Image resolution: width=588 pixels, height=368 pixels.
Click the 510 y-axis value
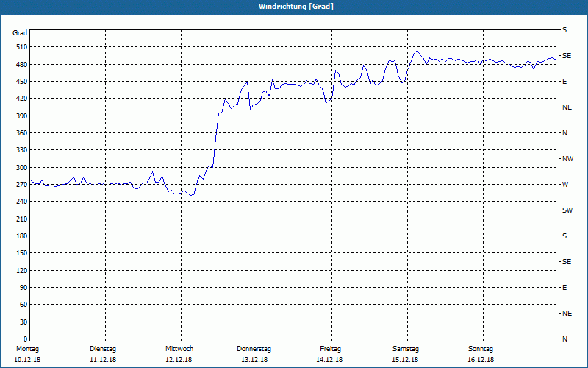[x=22, y=47]
